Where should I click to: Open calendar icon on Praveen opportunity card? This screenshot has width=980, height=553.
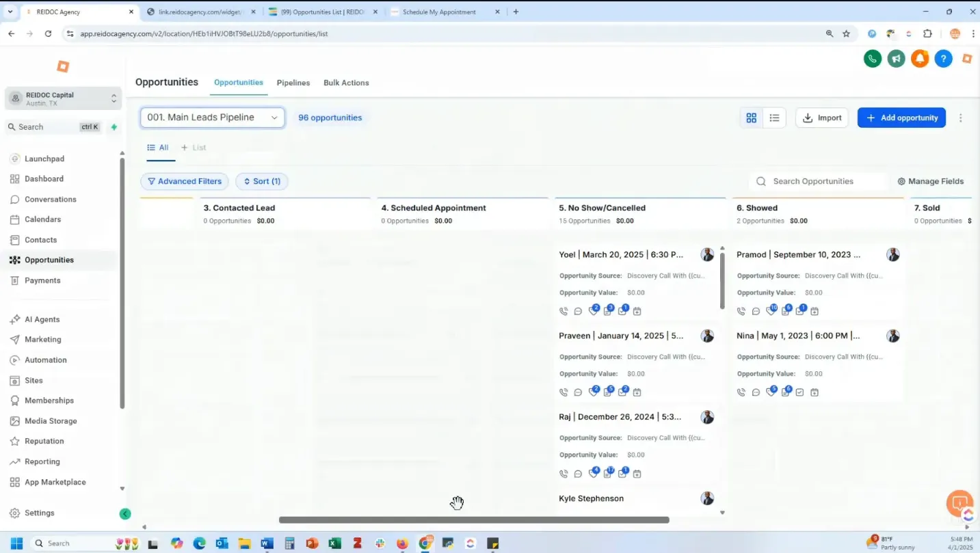[x=637, y=392]
